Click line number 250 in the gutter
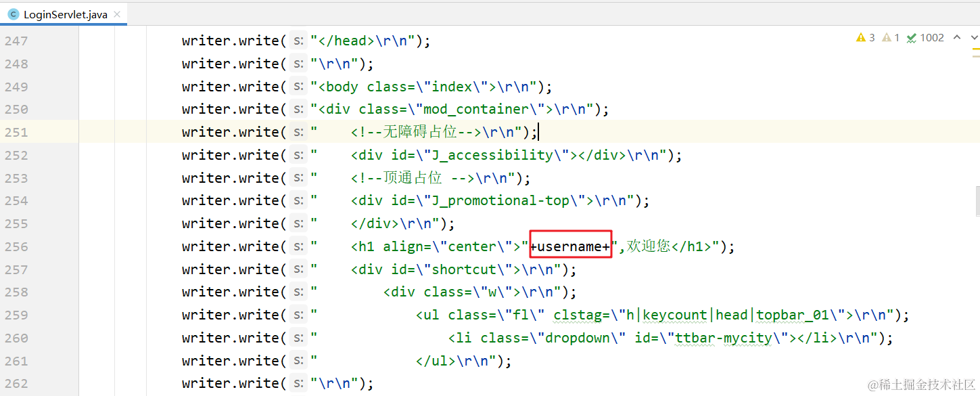Image resolution: width=980 pixels, height=396 pixels. click(x=16, y=110)
